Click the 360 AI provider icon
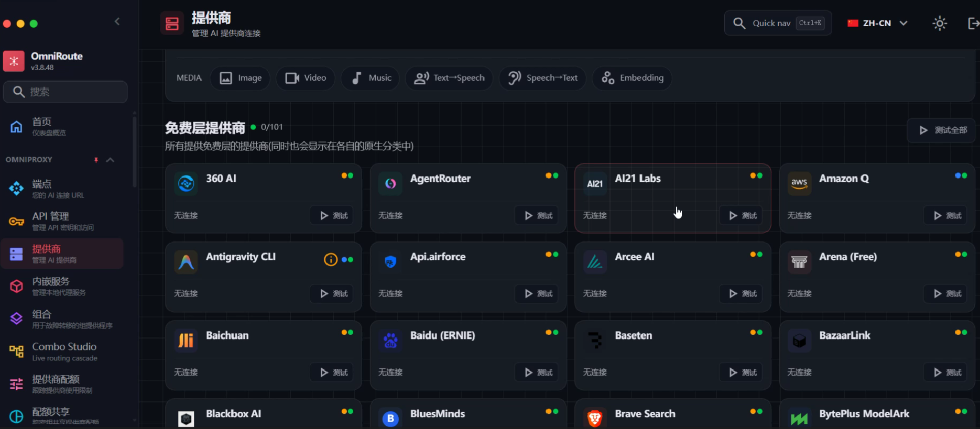980x429 pixels. [x=186, y=183]
